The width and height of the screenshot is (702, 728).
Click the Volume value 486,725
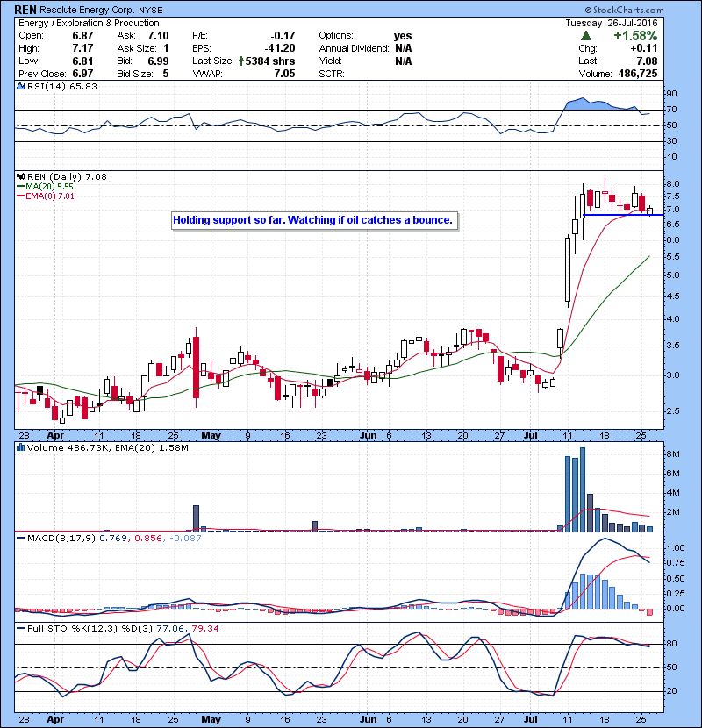(x=638, y=74)
